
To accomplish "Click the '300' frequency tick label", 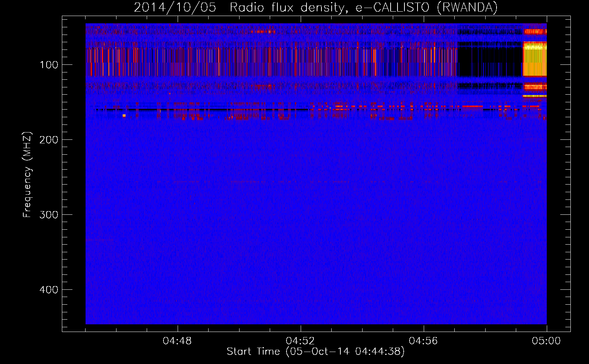I will tap(49, 215).
